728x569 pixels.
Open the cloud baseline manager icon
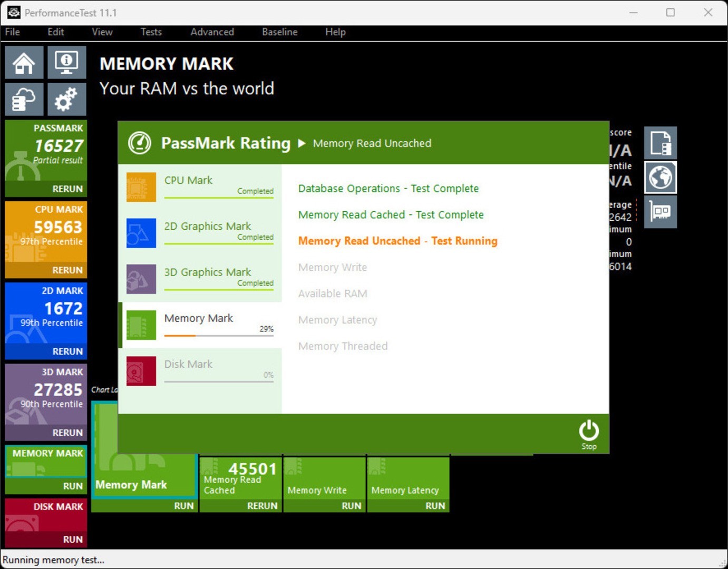click(x=24, y=99)
